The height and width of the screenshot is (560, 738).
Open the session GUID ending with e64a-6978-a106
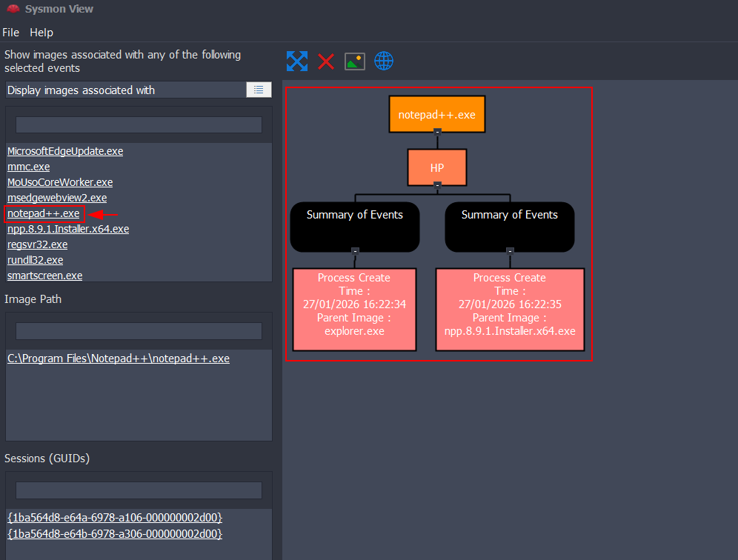coord(115,517)
